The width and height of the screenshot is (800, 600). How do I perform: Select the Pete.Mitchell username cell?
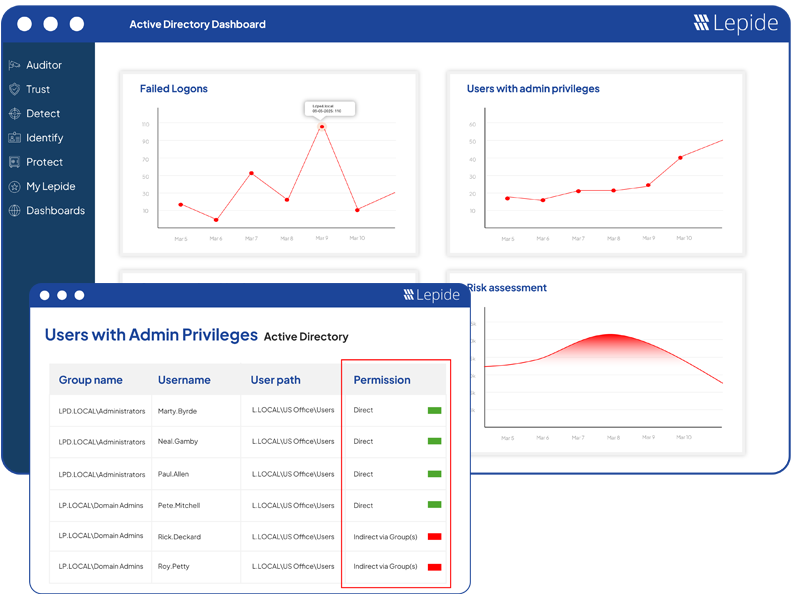(x=179, y=506)
